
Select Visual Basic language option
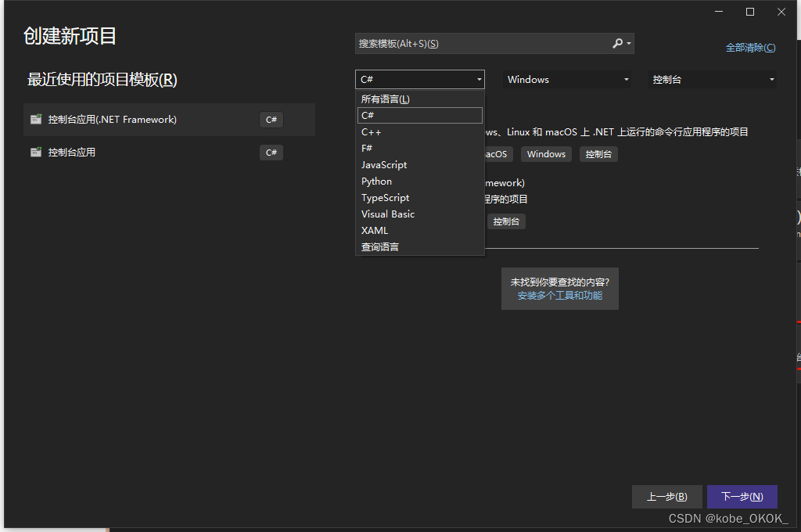point(420,214)
